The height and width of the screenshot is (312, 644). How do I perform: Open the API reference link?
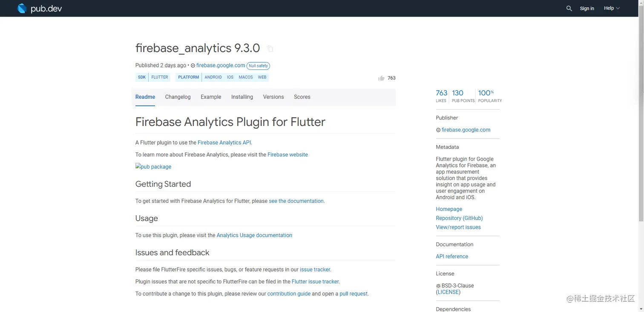(x=452, y=256)
